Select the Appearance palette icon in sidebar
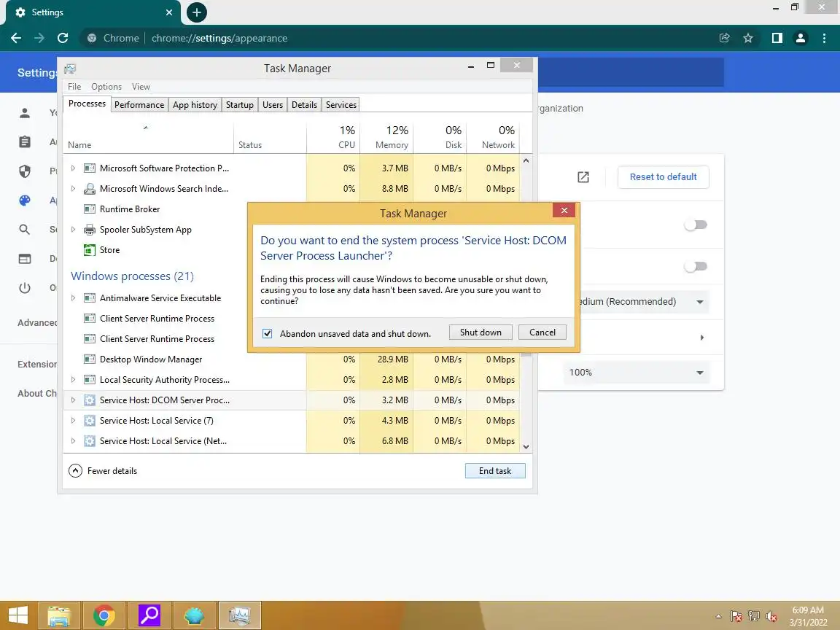This screenshot has height=630, width=840. tap(25, 201)
